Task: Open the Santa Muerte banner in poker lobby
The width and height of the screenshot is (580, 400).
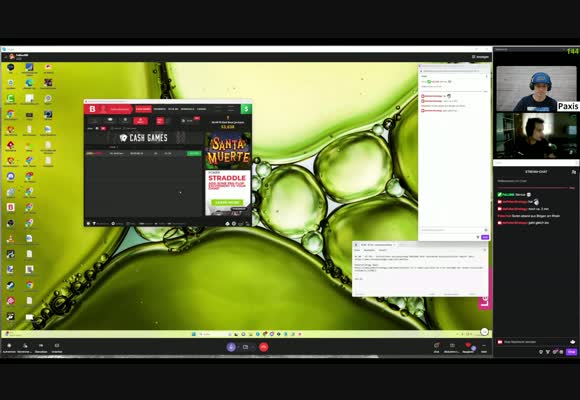Action: 228,150
